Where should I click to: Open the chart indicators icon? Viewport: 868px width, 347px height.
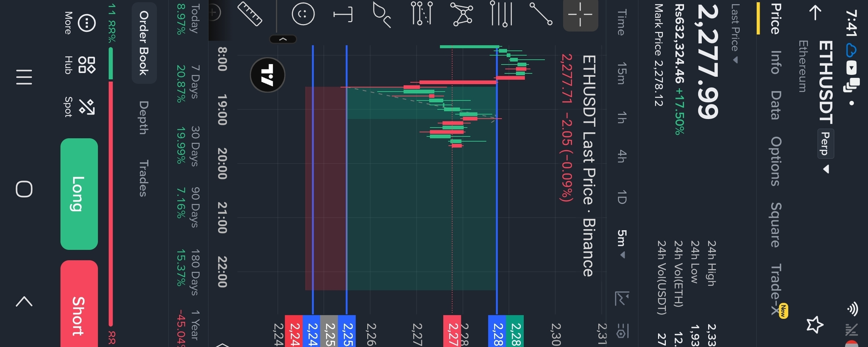click(x=622, y=298)
